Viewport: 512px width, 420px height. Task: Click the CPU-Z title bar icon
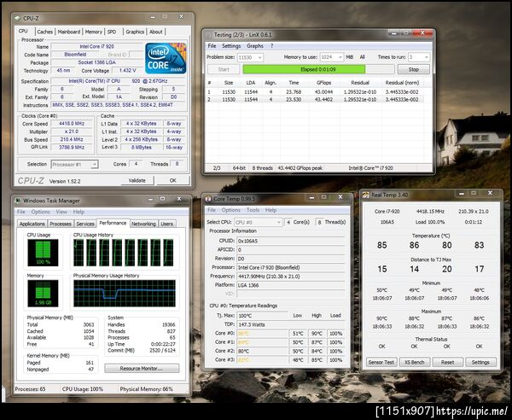(x=18, y=18)
